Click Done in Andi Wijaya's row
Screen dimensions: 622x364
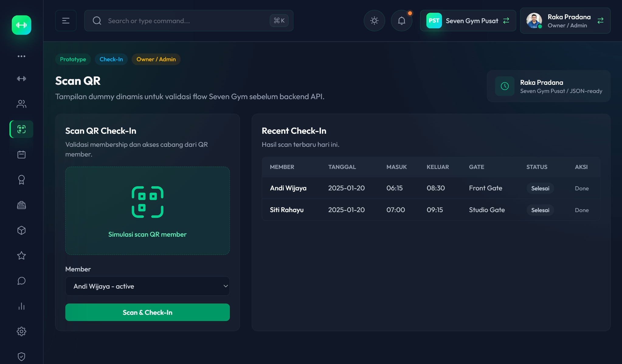point(582,188)
